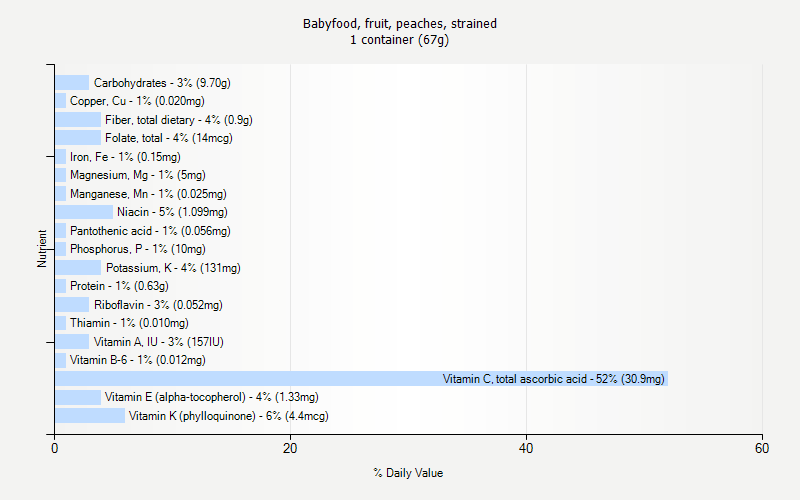This screenshot has height=500, width=800.
Task: Select the Vitamin K (phylloquinone) - 6% label
Action: [229, 416]
